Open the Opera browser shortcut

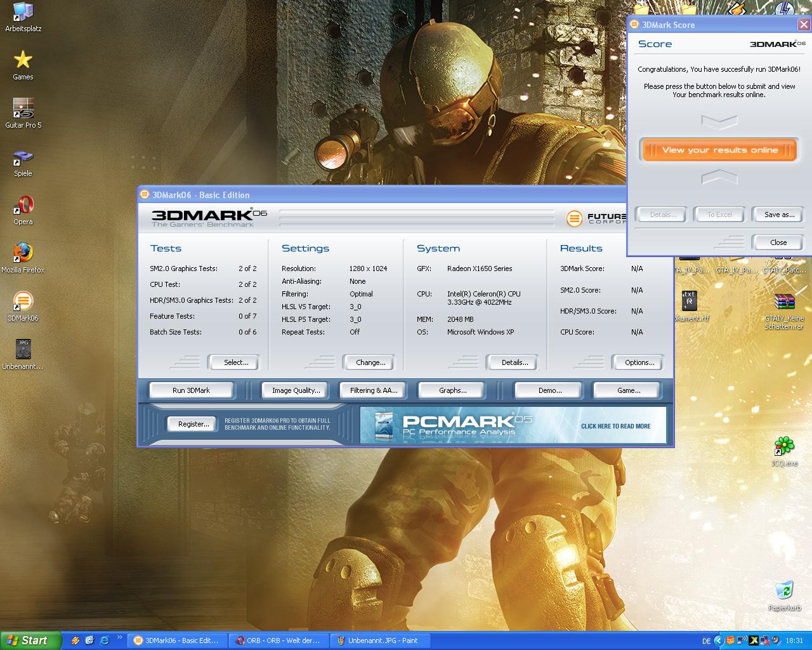[23, 206]
